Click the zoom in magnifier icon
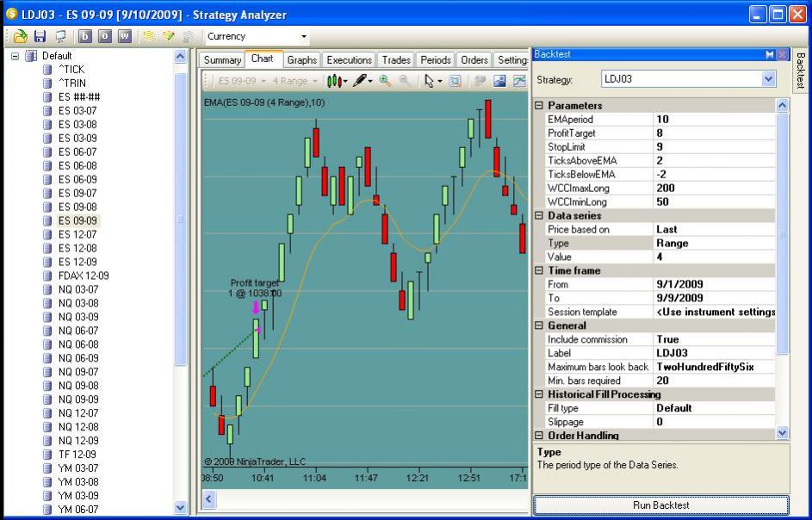This screenshot has height=520, width=812. pos(385,81)
